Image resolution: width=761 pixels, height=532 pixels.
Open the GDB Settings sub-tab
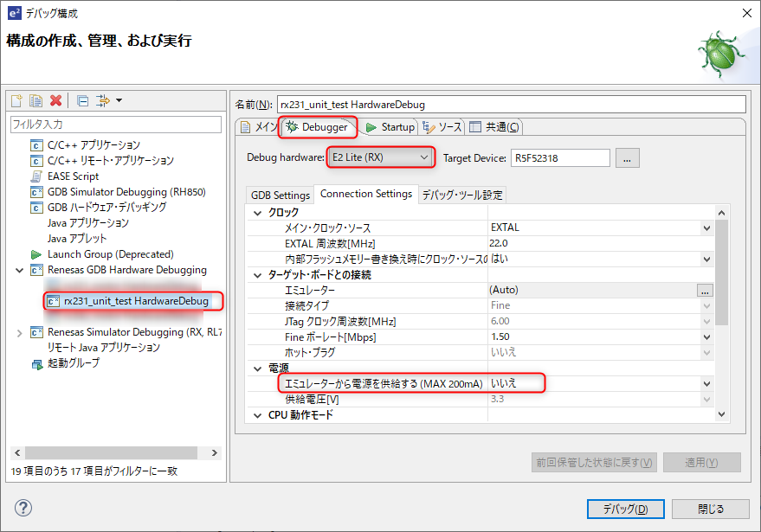coord(280,195)
